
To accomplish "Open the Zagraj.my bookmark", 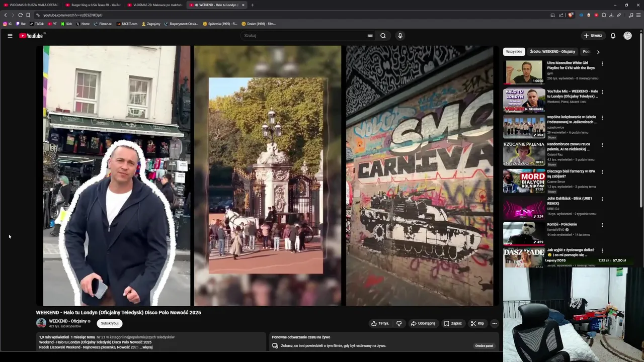I will [151, 24].
